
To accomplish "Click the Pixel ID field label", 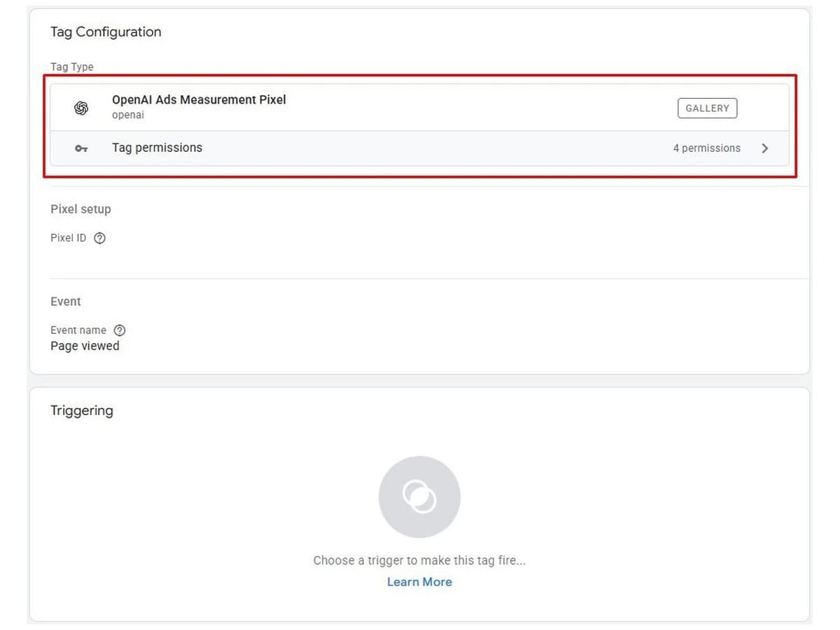I will click(x=69, y=238).
